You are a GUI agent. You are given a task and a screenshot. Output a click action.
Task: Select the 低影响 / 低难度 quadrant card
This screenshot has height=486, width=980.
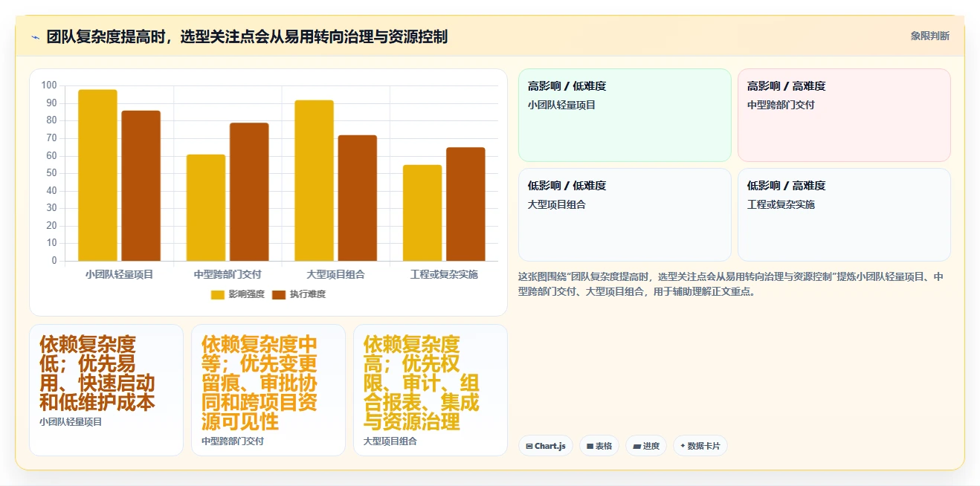click(625, 215)
